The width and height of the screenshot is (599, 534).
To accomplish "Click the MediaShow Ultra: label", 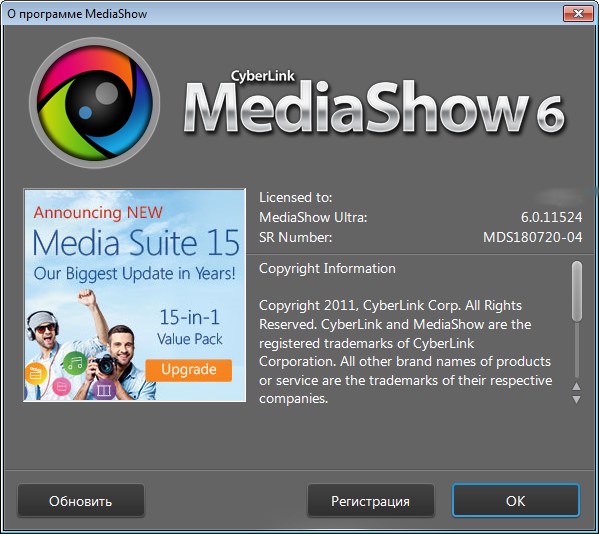I will [313, 217].
